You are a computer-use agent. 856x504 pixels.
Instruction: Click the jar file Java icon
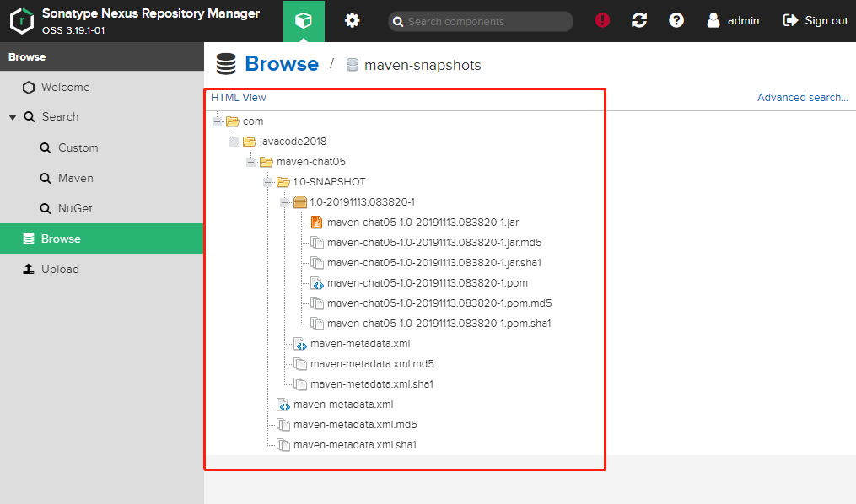(x=316, y=222)
